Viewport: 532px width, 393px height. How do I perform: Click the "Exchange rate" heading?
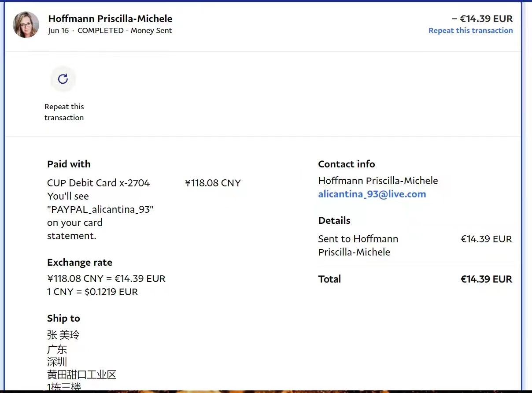click(80, 263)
